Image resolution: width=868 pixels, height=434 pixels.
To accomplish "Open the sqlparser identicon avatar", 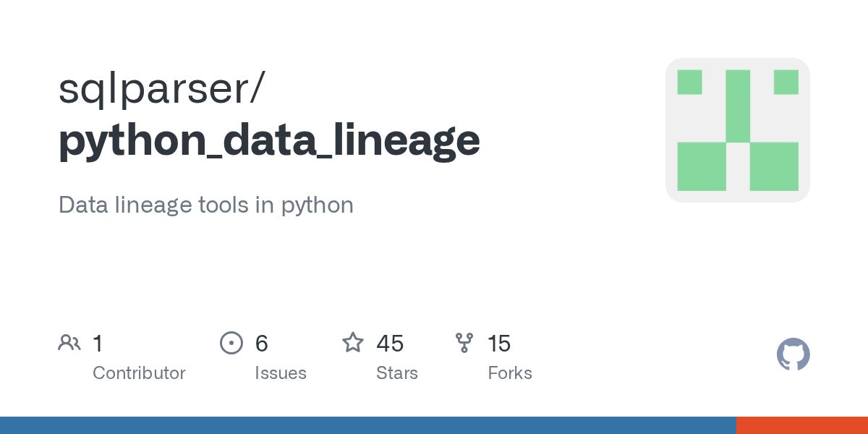I will tap(737, 130).
